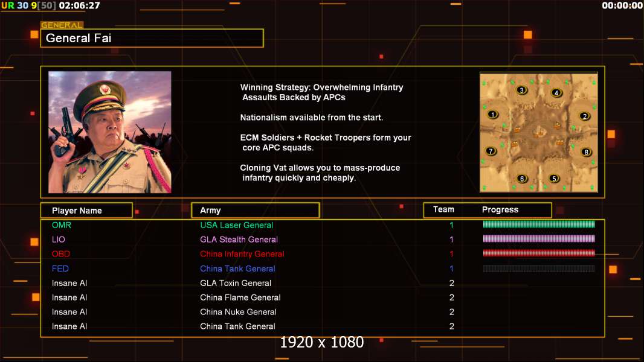Click the 02:06:27 timer at top left
The image size is (644, 362).
(x=79, y=5)
